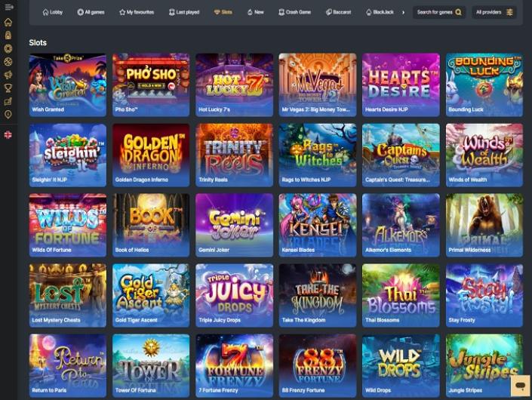Screen dimensions: 532x400
Task: Open the Last played tab
Action: 184,12
